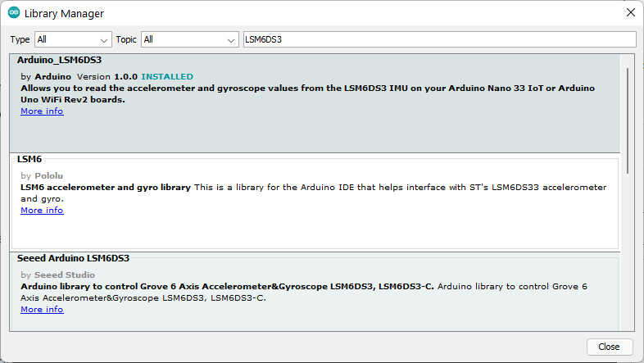Click the INSTALLED status label
The height and width of the screenshot is (363, 644).
(167, 77)
